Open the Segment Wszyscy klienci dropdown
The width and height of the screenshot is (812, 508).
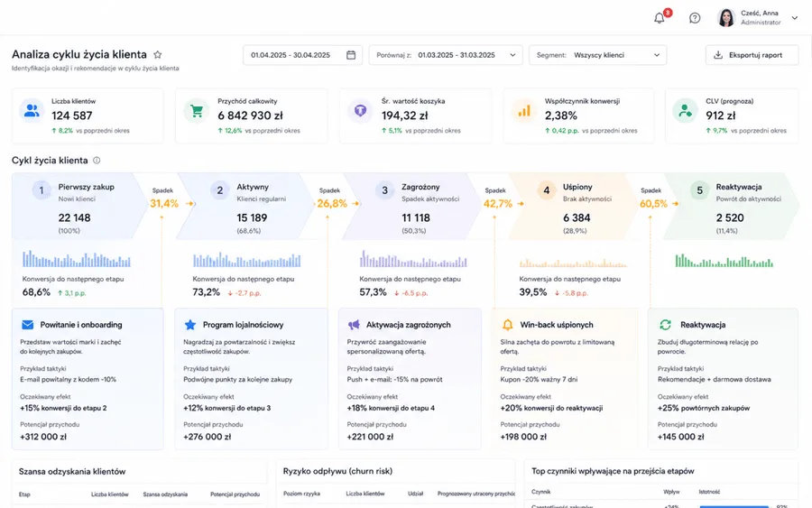(x=597, y=55)
